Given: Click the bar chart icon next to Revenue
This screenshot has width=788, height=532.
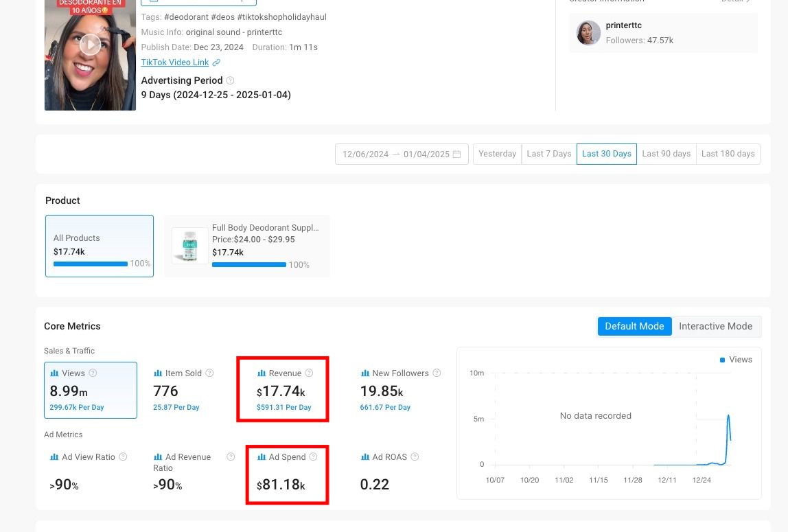Looking at the screenshot, I should [262, 373].
